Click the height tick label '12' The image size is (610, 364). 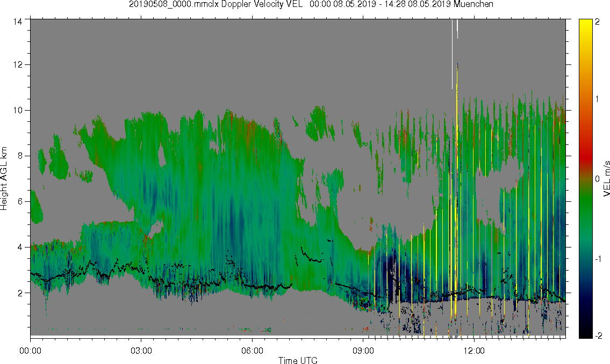[17, 64]
